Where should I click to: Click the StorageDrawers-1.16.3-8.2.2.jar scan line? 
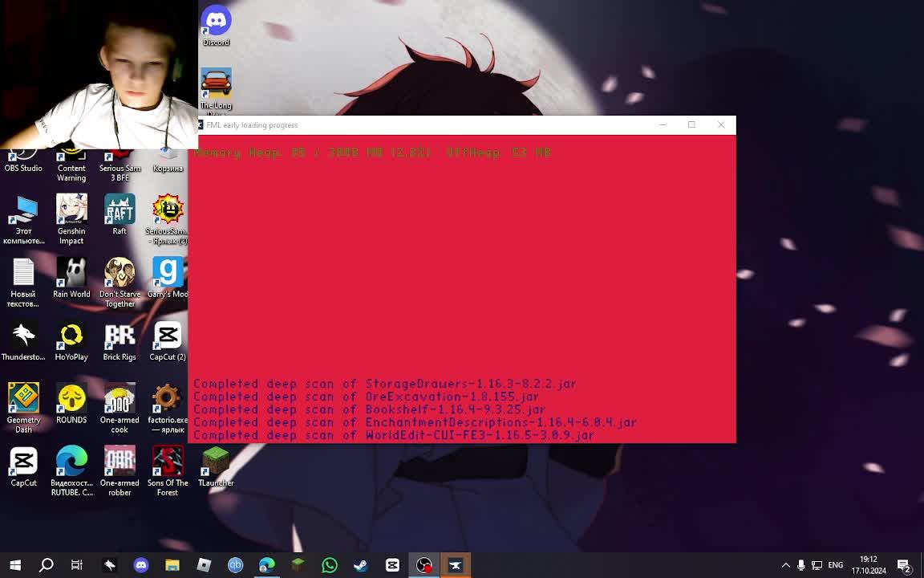[385, 384]
